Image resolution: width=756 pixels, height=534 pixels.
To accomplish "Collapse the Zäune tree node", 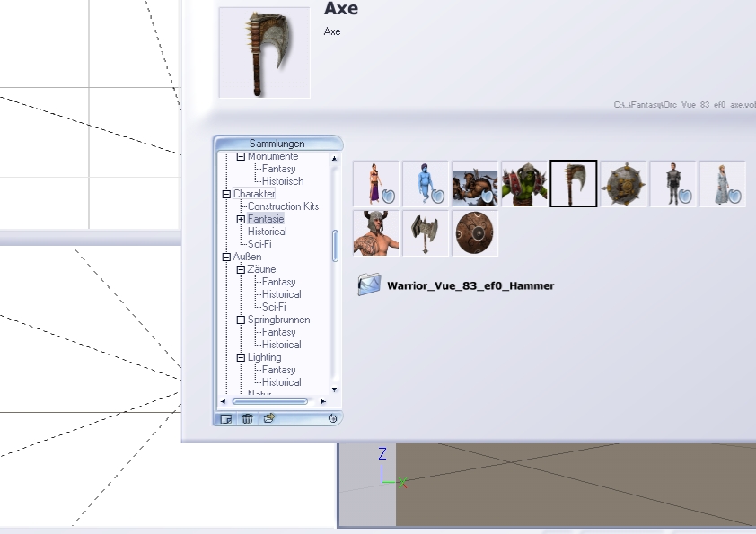I will coord(241,269).
